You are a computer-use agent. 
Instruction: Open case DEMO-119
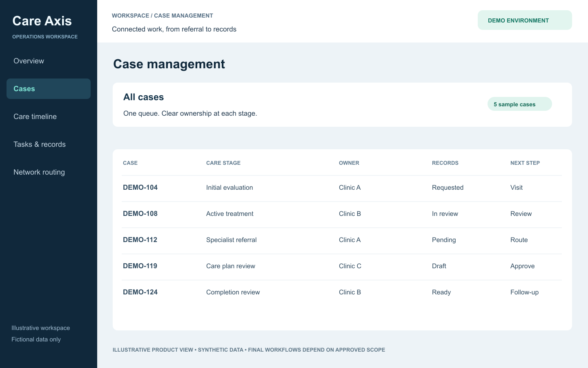(140, 266)
